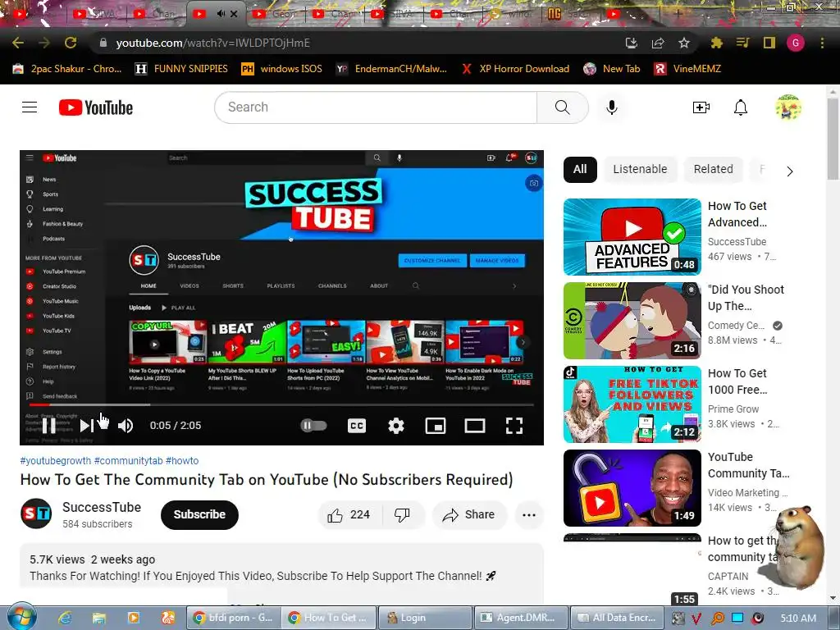
Task: Click the search magnifier button
Action: pyautogui.click(x=562, y=107)
